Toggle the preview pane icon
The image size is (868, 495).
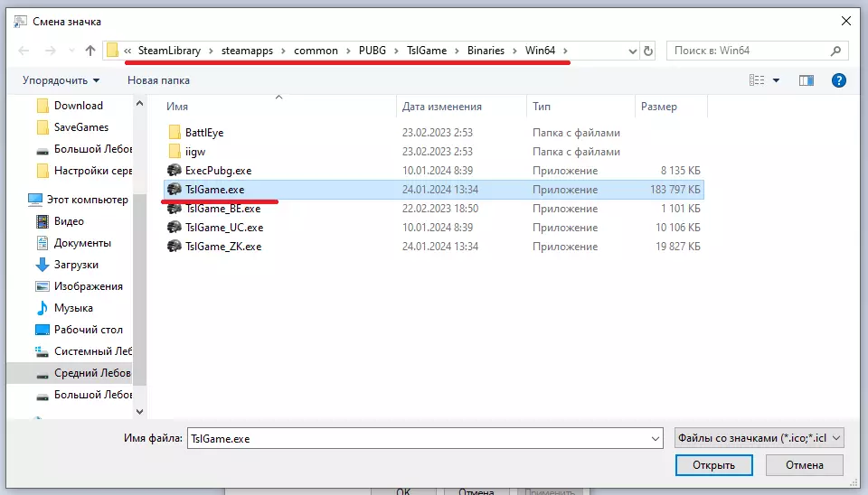806,80
